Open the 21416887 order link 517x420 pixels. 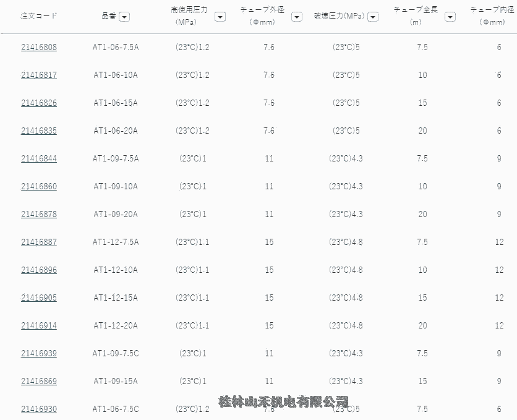click(x=39, y=242)
